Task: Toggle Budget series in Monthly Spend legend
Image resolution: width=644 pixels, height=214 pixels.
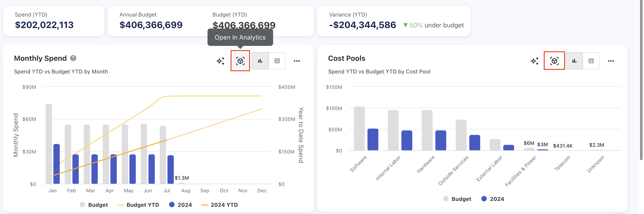Action: click(94, 205)
